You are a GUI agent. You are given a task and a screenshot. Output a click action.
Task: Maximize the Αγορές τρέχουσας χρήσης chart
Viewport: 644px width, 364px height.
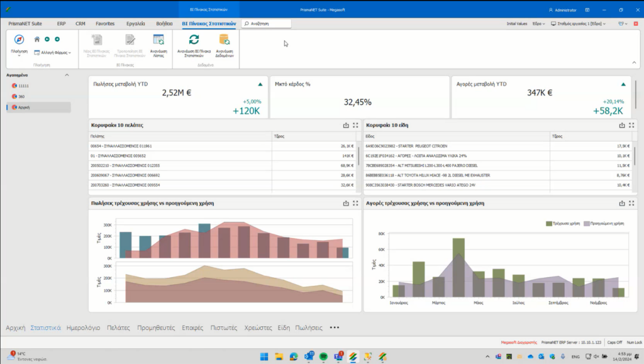point(631,203)
